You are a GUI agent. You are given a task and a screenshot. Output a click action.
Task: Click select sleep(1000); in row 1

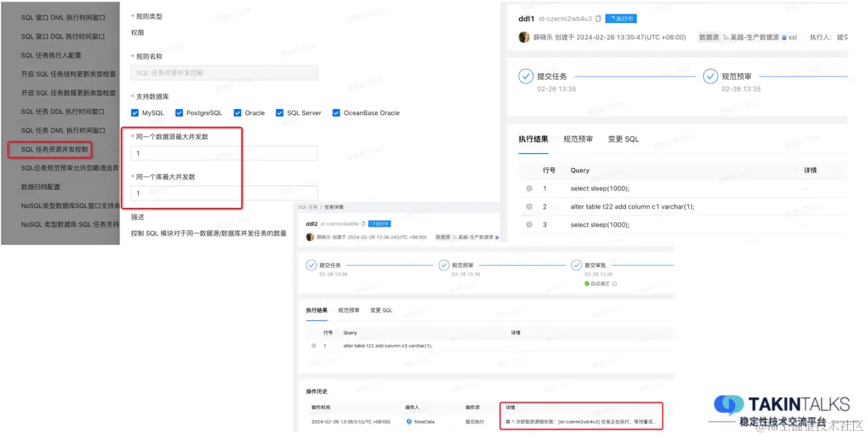(600, 188)
